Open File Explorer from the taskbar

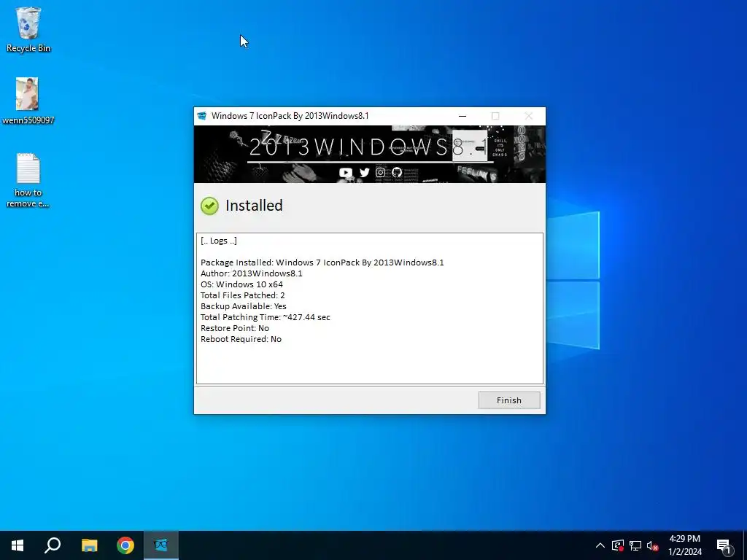pyautogui.click(x=89, y=545)
